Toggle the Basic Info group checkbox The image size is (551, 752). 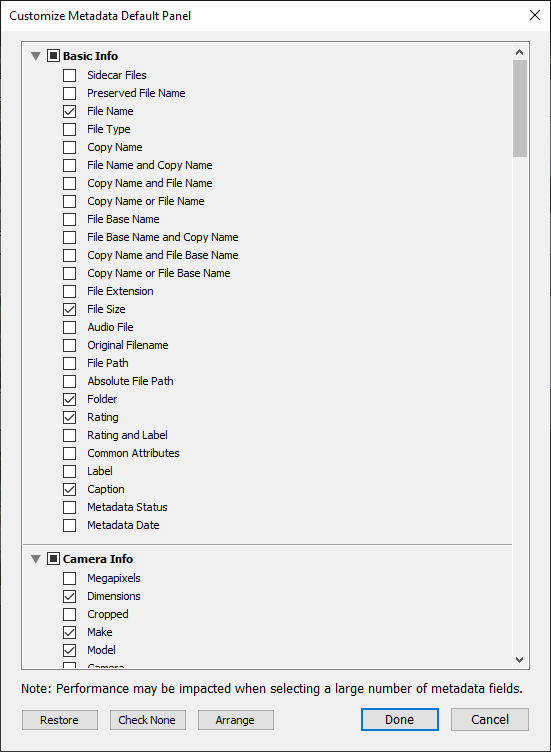click(x=53, y=56)
